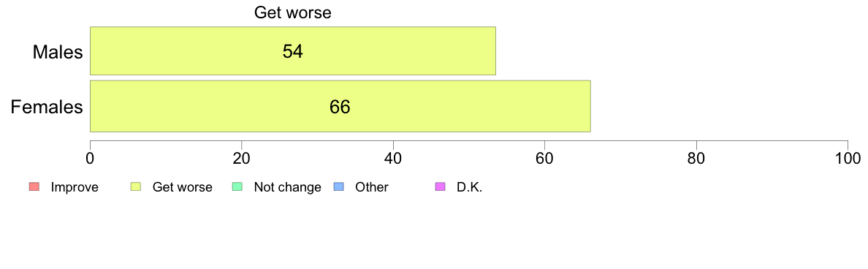Click the value 66 inside the bar

tap(340, 107)
